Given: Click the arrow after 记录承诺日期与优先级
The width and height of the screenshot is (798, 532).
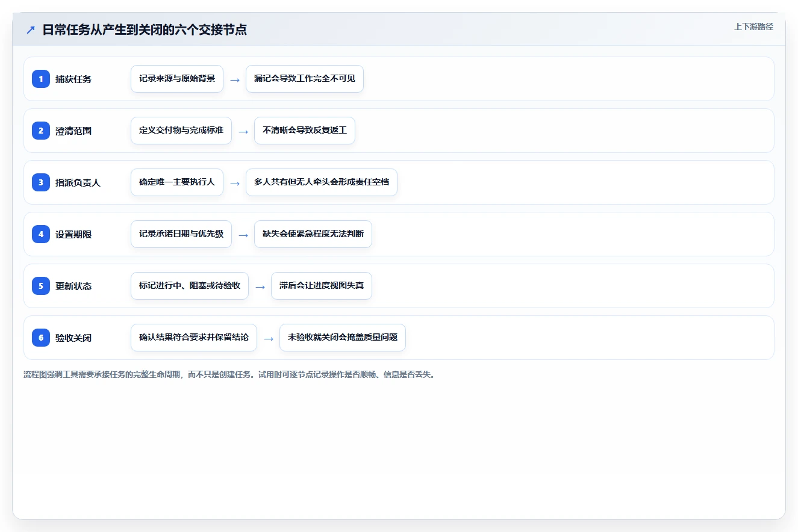Looking at the screenshot, I should (243, 235).
